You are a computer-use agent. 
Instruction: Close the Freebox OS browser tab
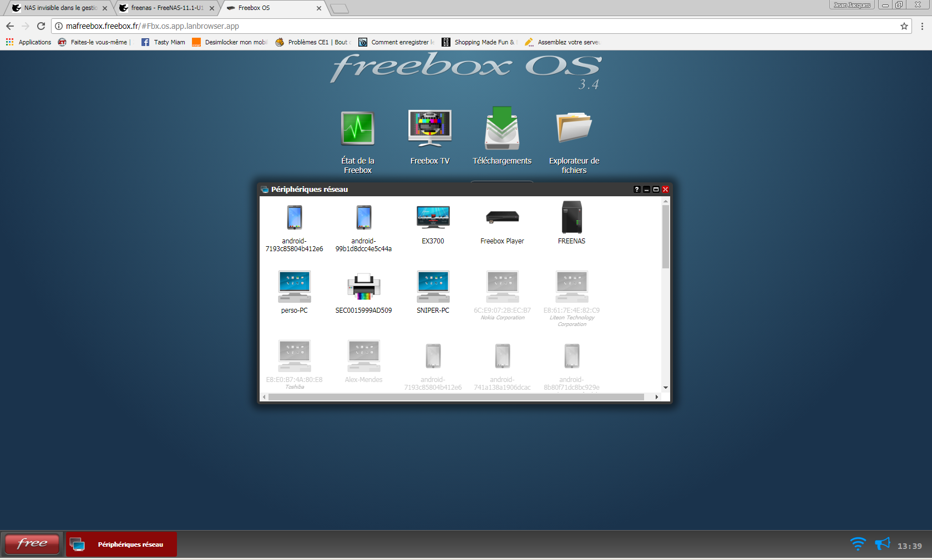click(319, 8)
